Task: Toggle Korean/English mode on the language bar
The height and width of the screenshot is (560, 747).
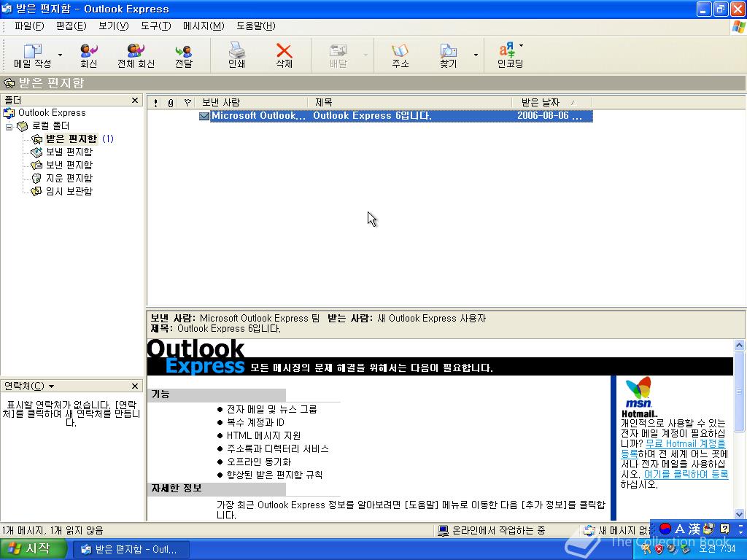Action: 680,529
